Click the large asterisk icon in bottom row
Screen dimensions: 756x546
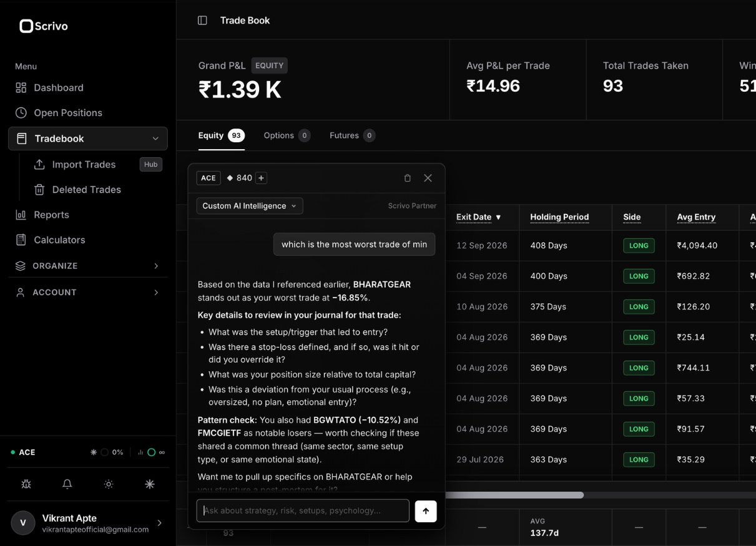point(150,484)
